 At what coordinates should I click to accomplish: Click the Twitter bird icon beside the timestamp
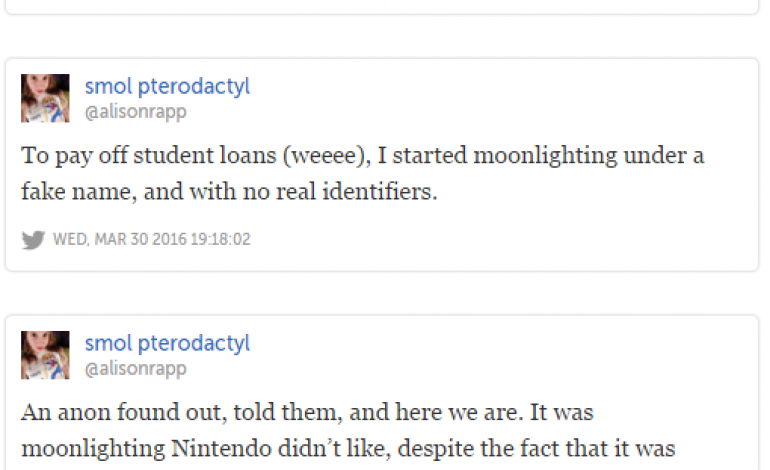33,240
